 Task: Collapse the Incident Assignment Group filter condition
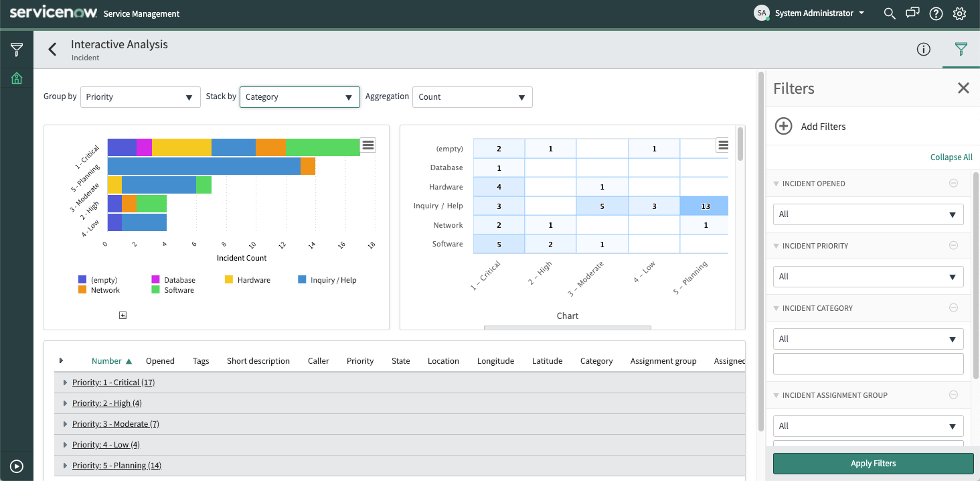pyautogui.click(x=953, y=395)
